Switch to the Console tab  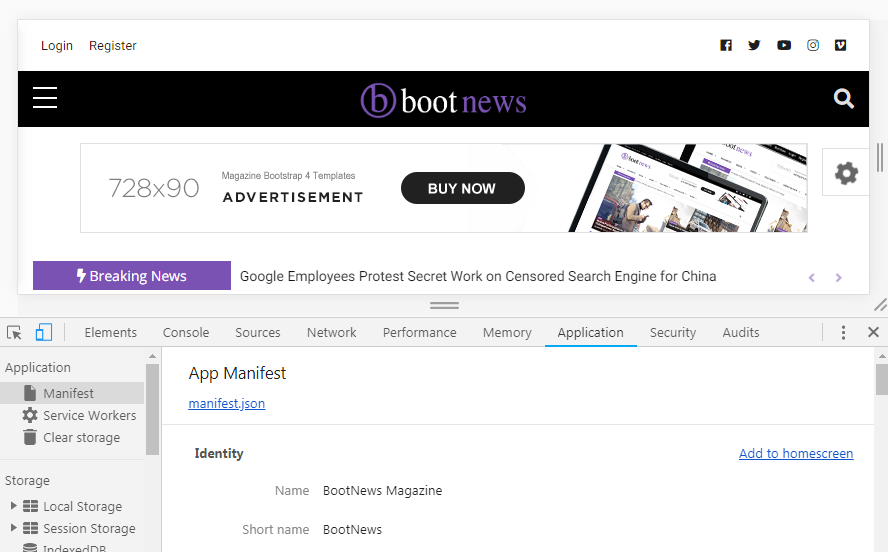point(186,333)
